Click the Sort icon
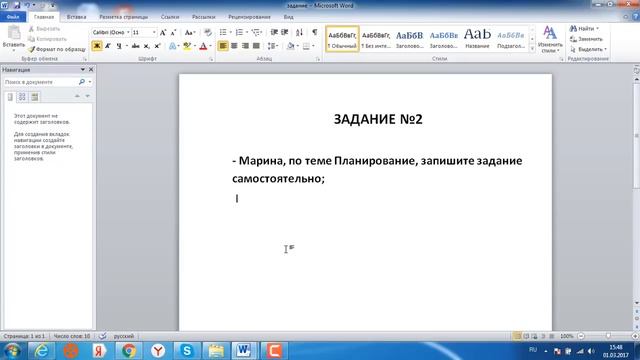This screenshot has height=360, width=640. click(299, 32)
